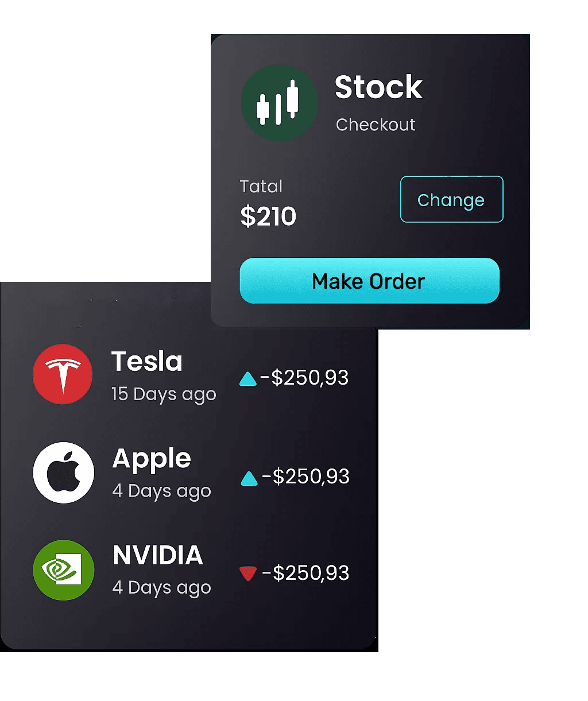Click Tesla's -$250,93 amount
The width and height of the screenshot is (588, 701).
click(304, 378)
